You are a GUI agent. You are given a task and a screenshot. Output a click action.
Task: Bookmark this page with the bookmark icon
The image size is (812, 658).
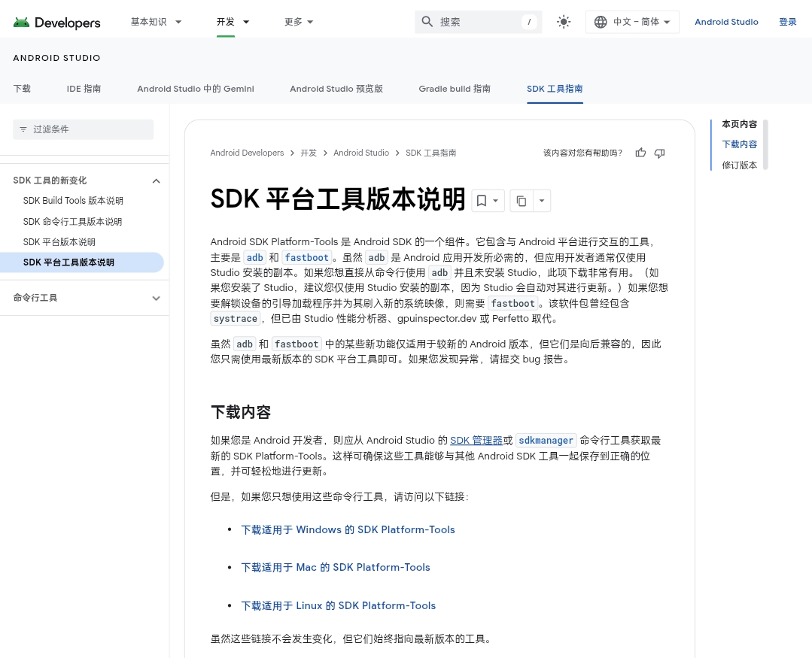(x=482, y=201)
